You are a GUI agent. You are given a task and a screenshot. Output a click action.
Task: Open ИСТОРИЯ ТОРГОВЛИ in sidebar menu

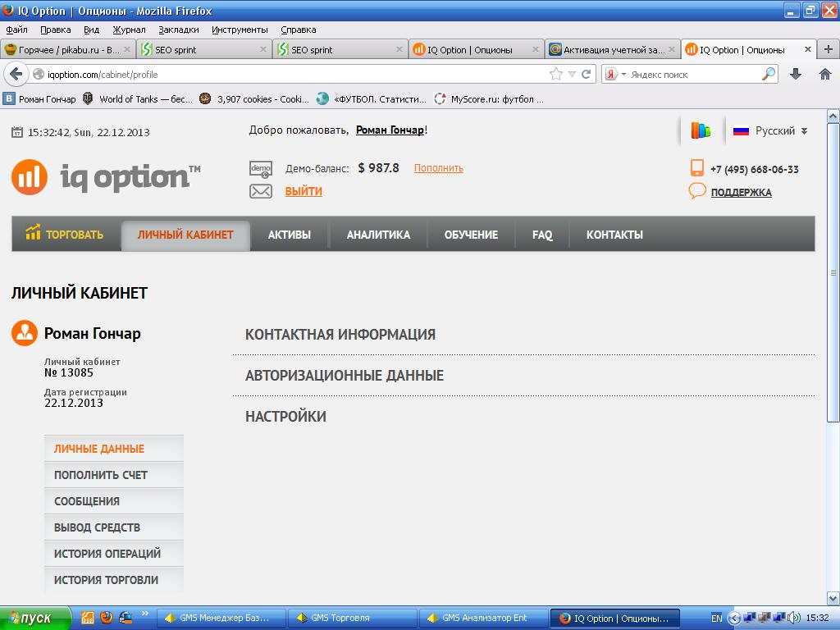pos(113,580)
